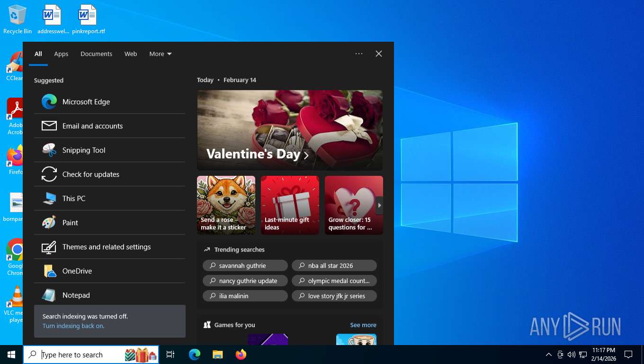
Task: Click the Meet Now camera icon in the tray
Action: [x=560, y=355]
